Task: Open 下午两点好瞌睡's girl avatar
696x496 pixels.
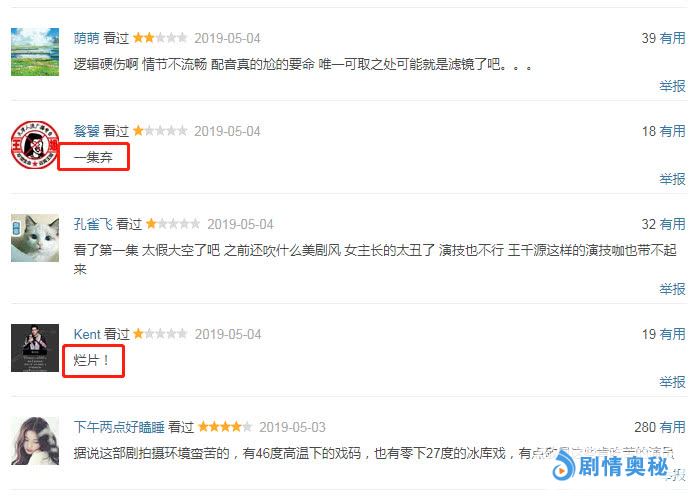Action: click(35, 441)
